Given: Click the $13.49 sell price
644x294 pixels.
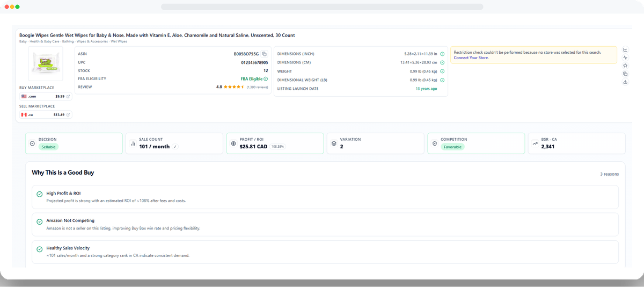Looking at the screenshot, I should click(x=59, y=115).
